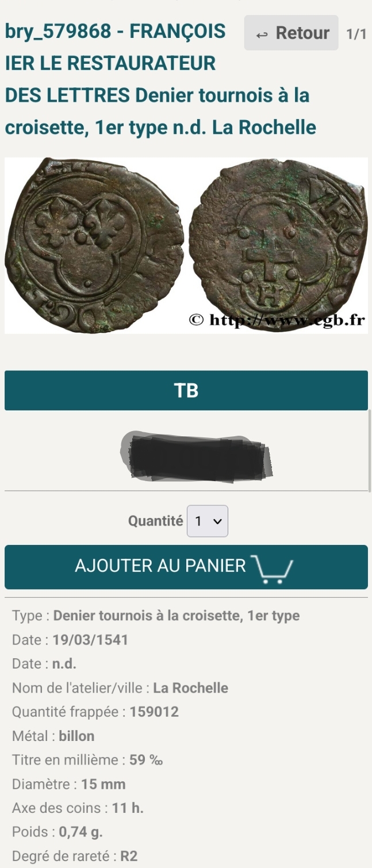Click the 1/1 page counter
This screenshot has width=372, height=868.
(356, 34)
